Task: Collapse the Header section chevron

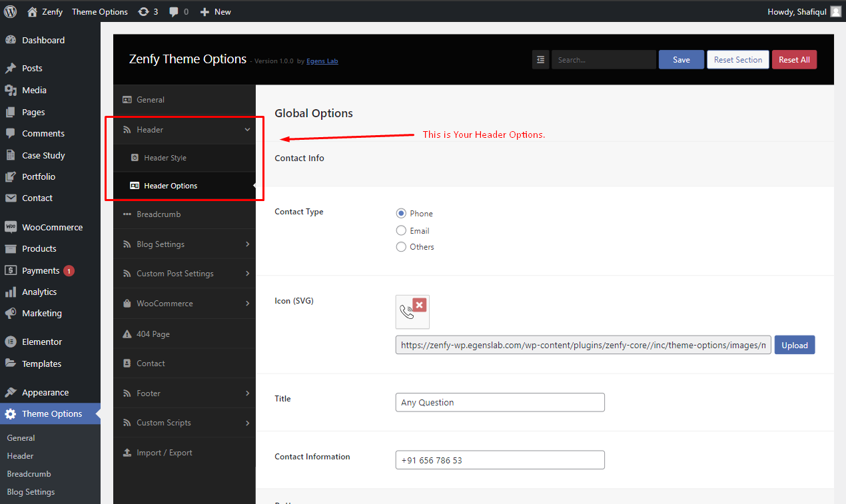Action: click(x=247, y=130)
